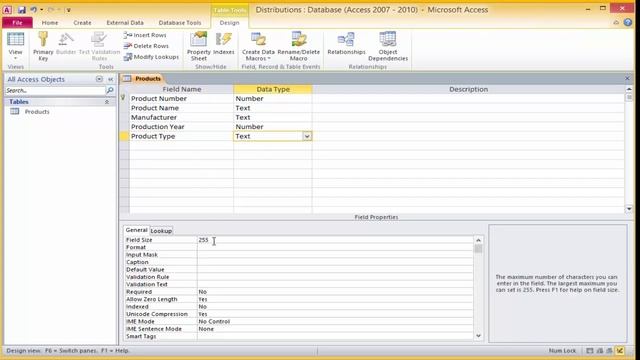
Task: Collapse the Tables group
Action: (107, 102)
